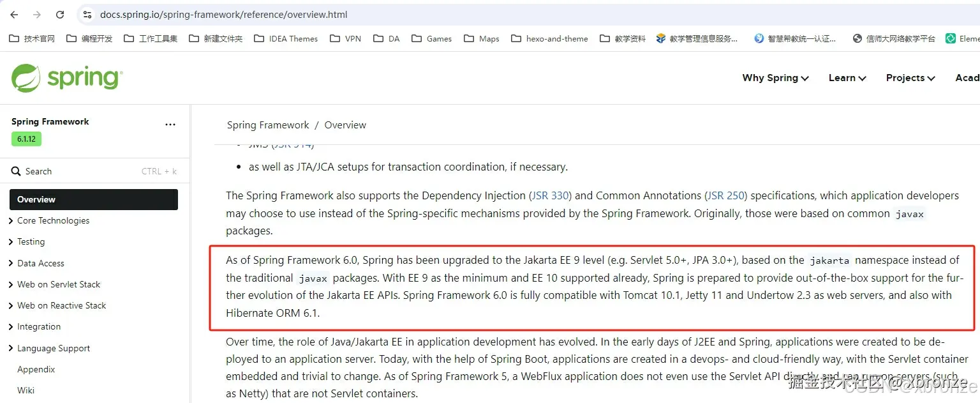
Task: Open the 智慧希教统一认证 bookmark
Action: click(795, 39)
